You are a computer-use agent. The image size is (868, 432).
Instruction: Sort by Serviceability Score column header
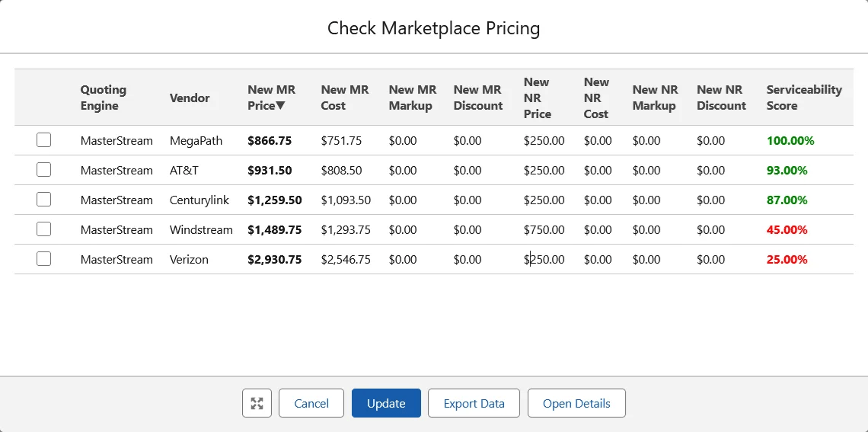(803, 98)
